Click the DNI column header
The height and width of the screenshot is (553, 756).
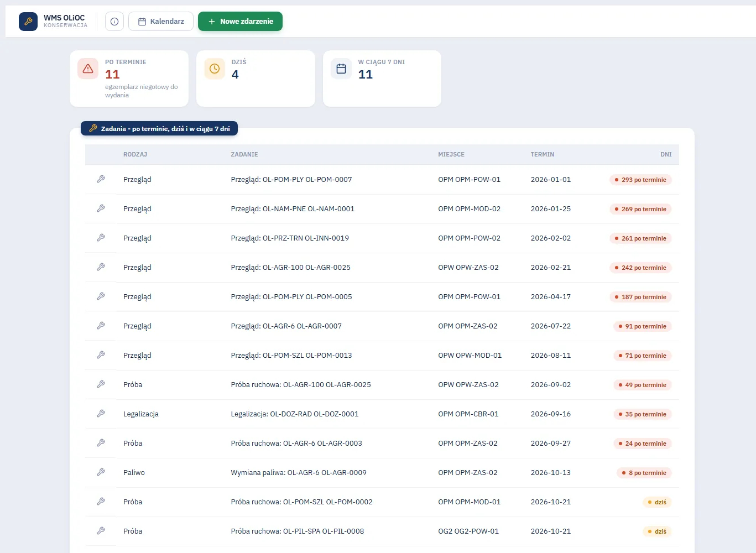(x=666, y=154)
